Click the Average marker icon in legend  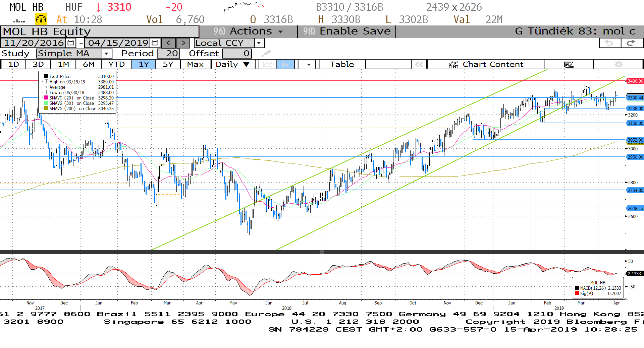[46, 87]
